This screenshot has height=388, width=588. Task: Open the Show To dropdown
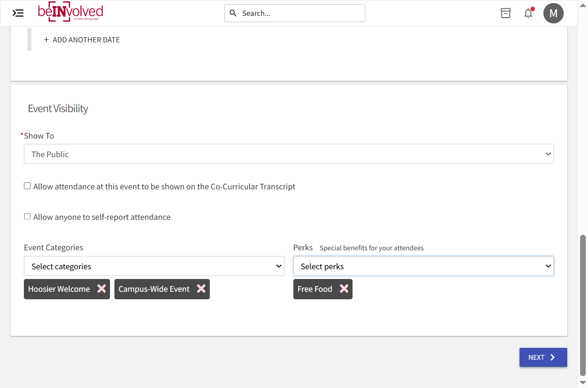click(x=288, y=154)
